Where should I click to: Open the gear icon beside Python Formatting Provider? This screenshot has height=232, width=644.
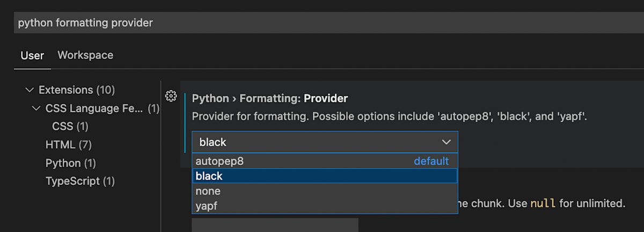point(171,96)
